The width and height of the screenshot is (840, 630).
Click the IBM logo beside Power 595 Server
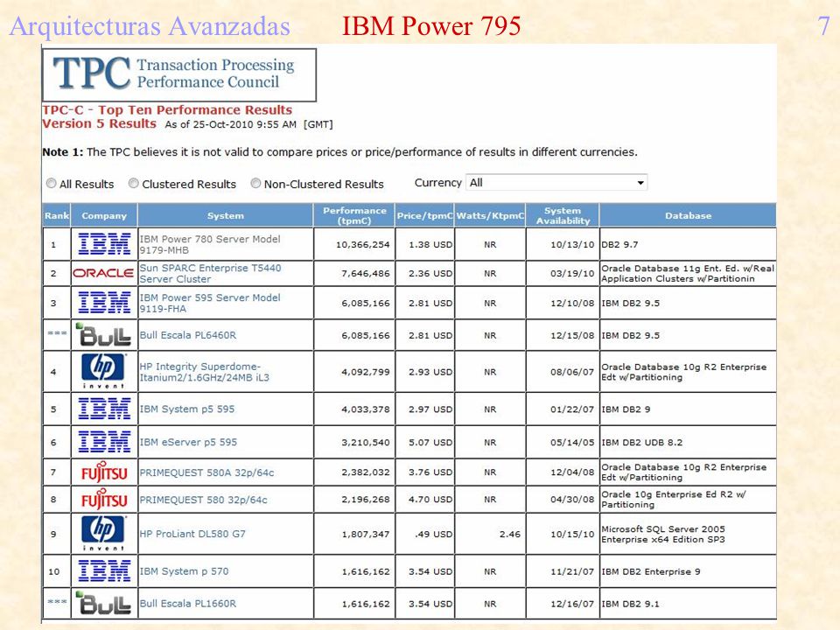tap(104, 303)
